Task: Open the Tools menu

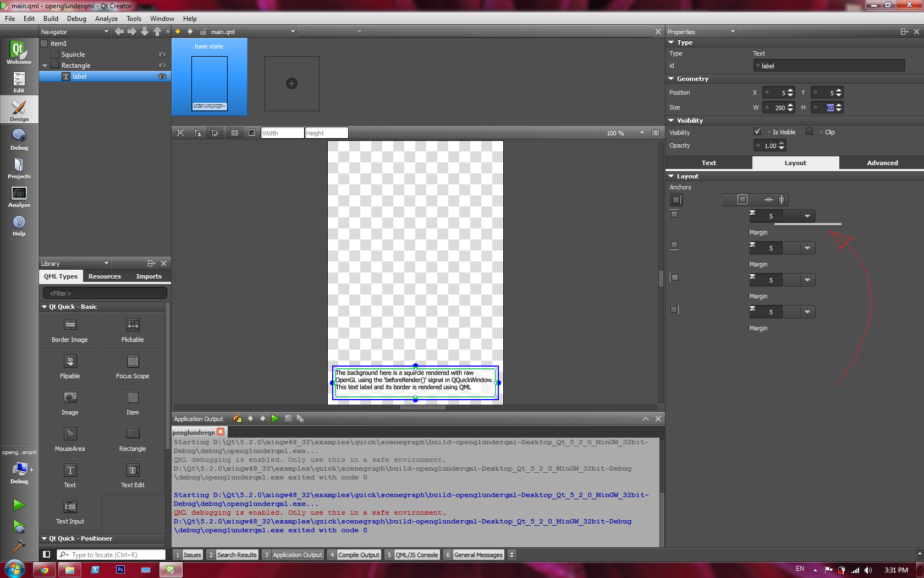Action: coord(134,18)
